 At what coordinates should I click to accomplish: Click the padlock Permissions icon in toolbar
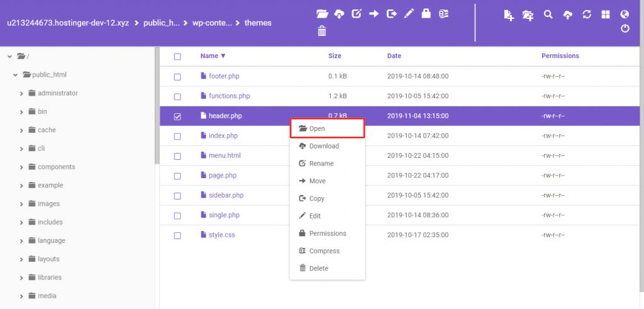[426, 14]
